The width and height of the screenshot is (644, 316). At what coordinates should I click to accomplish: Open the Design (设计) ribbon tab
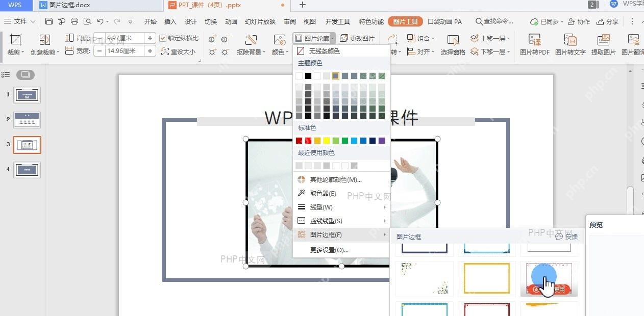191,21
